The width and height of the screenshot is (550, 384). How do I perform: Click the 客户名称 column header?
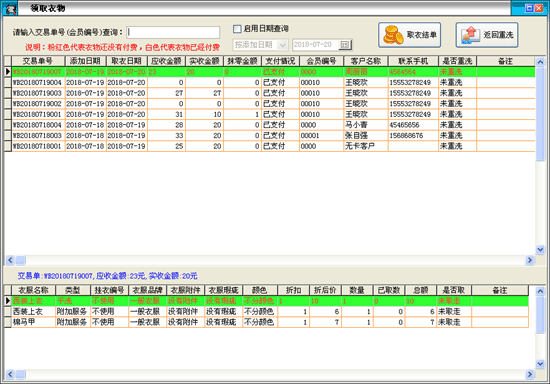pos(366,61)
